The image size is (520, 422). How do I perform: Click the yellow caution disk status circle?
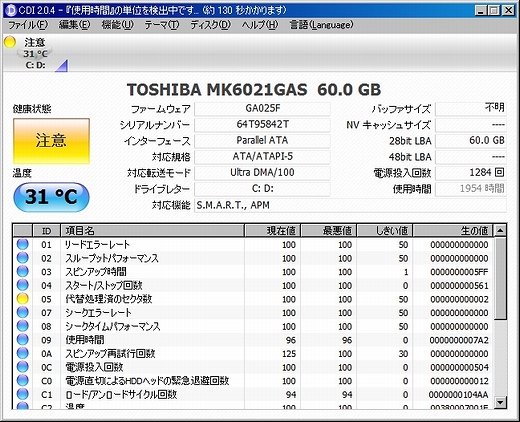[10, 42]
